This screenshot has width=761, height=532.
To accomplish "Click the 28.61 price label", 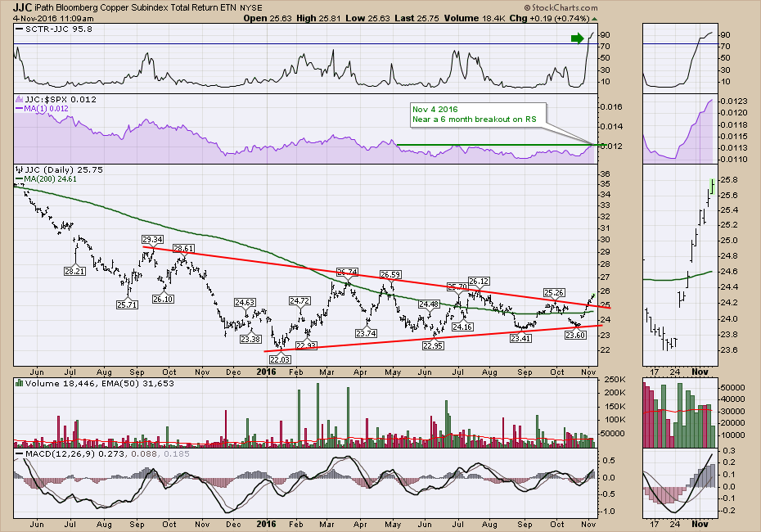I will [x=183, y=249].
